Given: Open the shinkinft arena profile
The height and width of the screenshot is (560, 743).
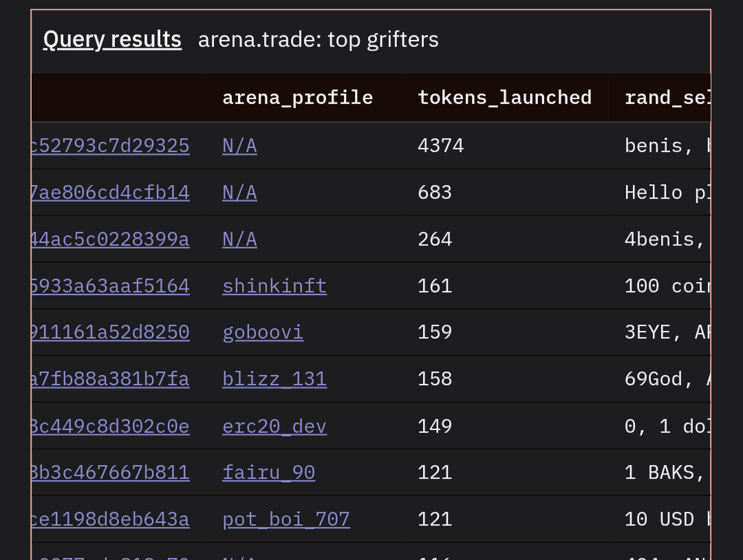Looking at the screenshot, I should [x=274, y=286].
